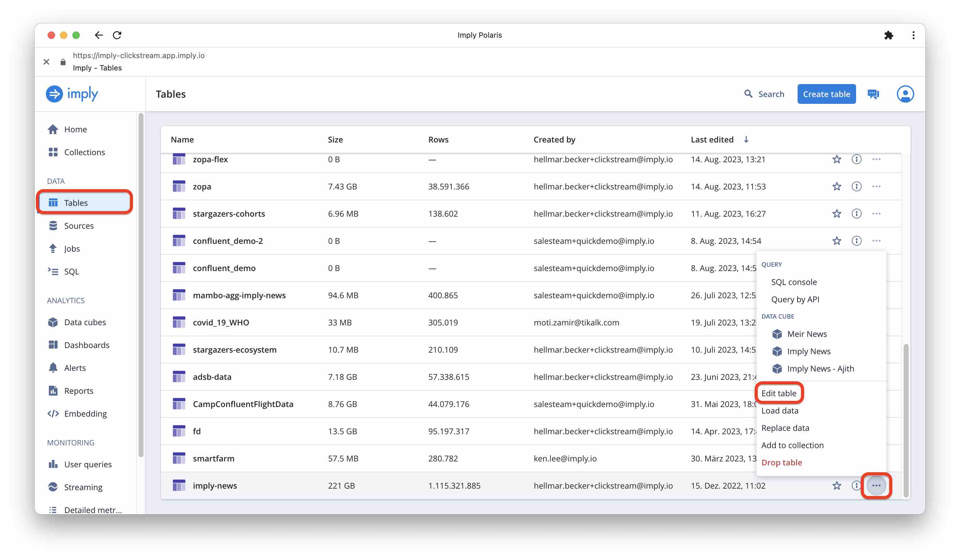Open three-dot menu for zopa-flex row
This screenshot has height=560, width=960.
[876, 159]
